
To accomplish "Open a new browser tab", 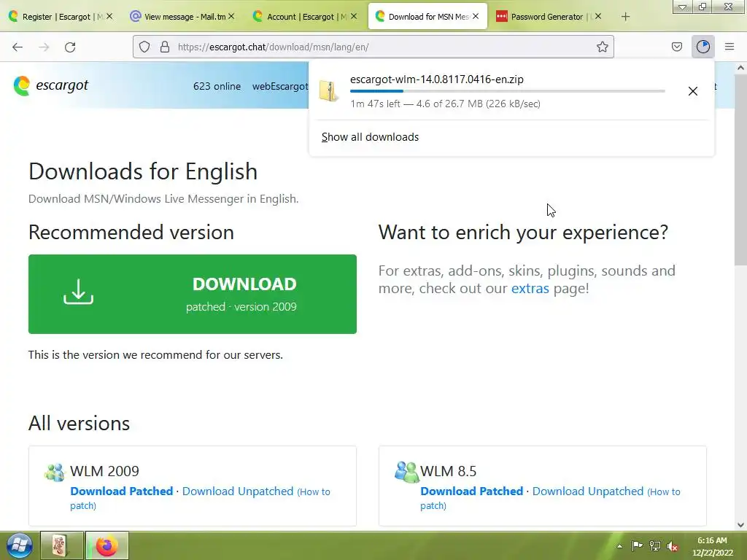I will pos(625,17).
